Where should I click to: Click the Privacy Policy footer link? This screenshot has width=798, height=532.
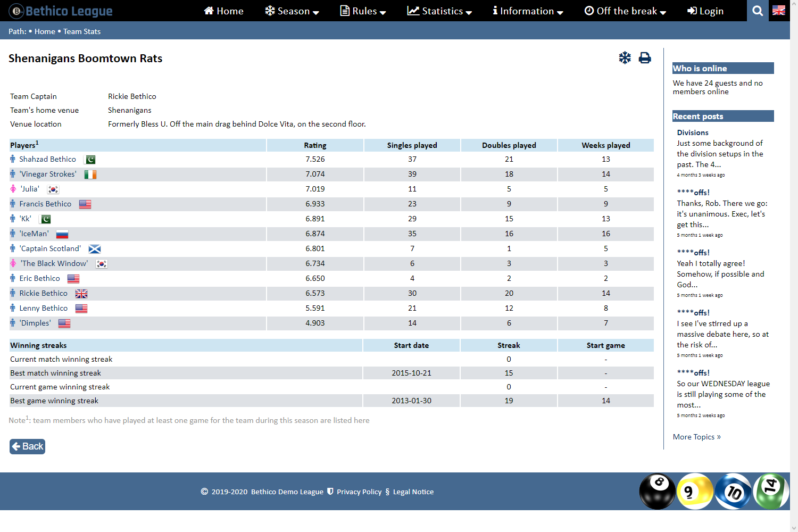359,492
